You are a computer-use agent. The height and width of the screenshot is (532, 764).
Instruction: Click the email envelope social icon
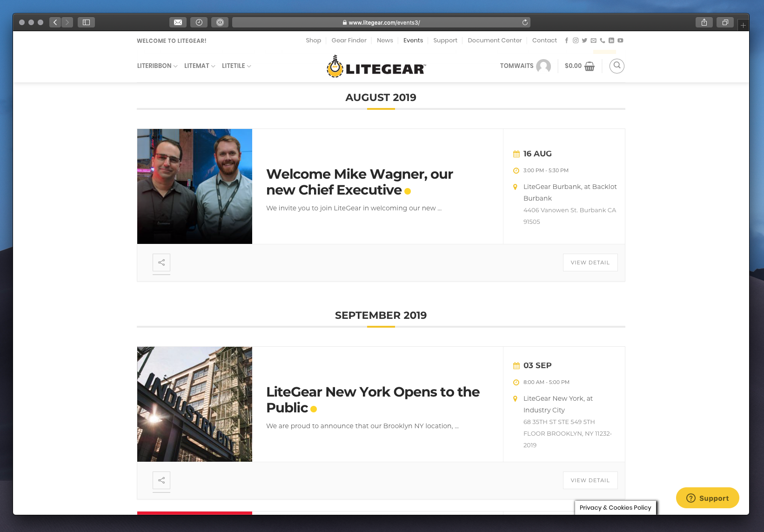tap(593, 40)
